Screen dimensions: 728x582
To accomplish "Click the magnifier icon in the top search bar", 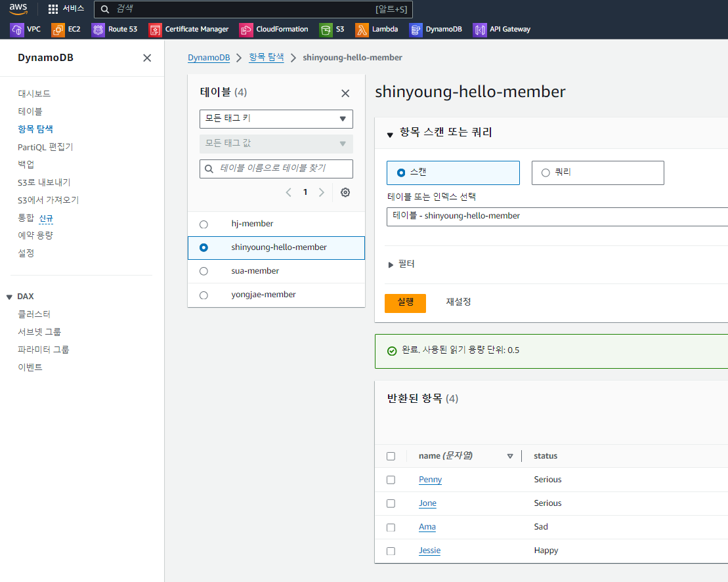I will (105, 9).
